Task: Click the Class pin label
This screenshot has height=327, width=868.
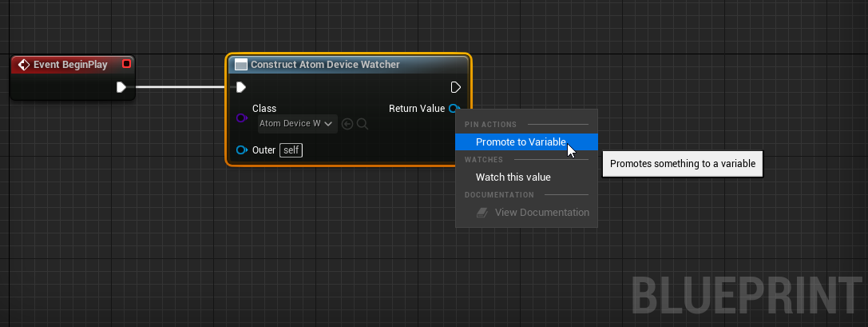Action: click(264, 109)
